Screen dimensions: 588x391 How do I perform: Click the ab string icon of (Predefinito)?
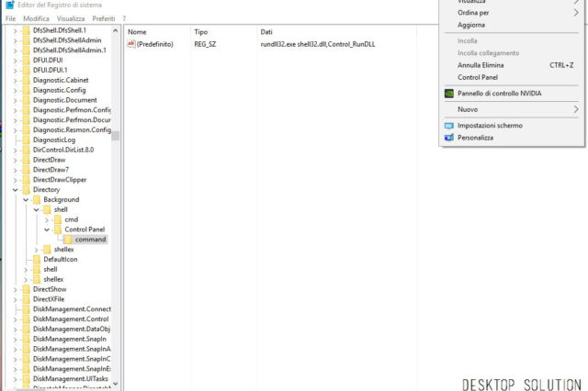click(x=130, y=44)
